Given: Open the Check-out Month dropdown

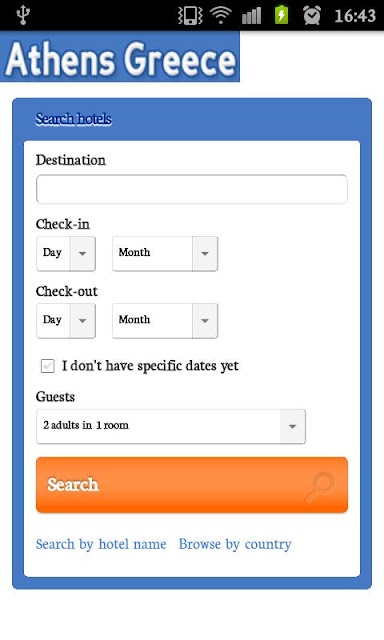Looking at the screenshot, I should (x=165, y=320).
